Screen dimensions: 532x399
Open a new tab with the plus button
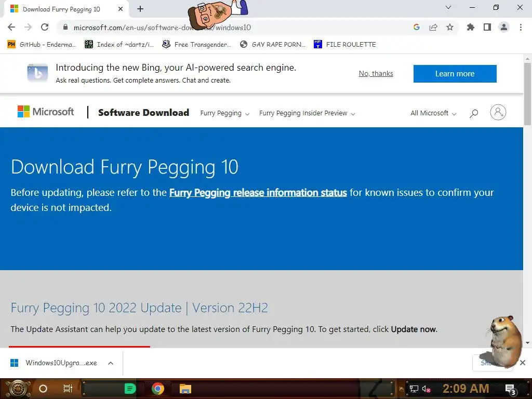point(140,9)
